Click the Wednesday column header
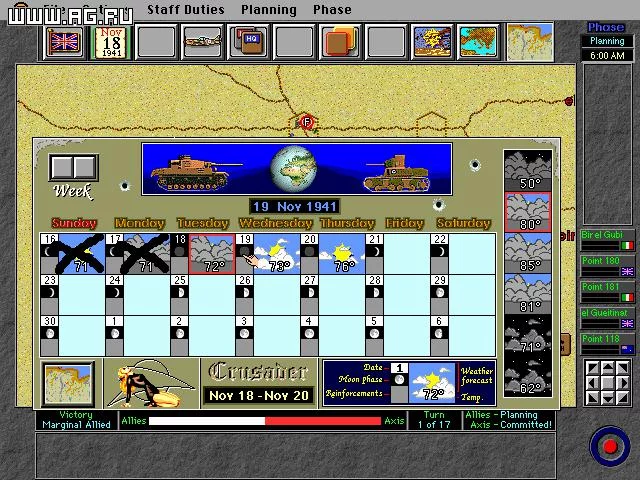This screenshot has width=640, height=480. [x=276, y=223]
